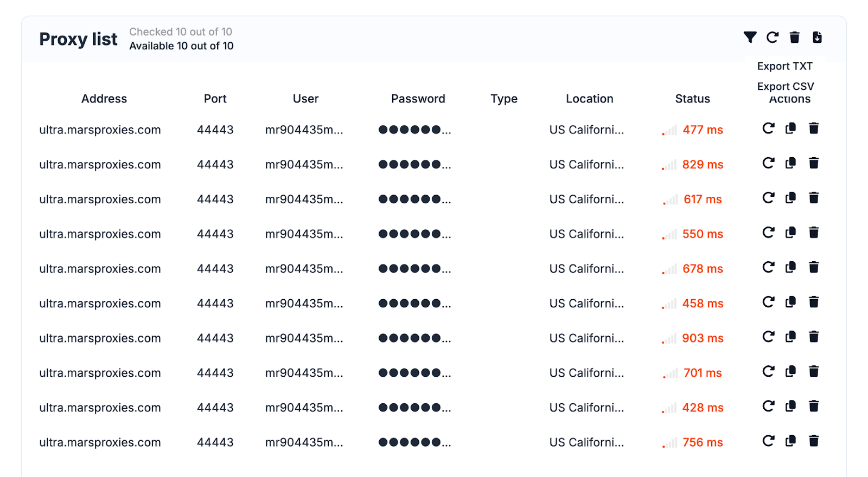Recheck all proxies with header refresh icon
Viewport: 868px width, 477px height.
pyautogui.click(x=773, y=37)
